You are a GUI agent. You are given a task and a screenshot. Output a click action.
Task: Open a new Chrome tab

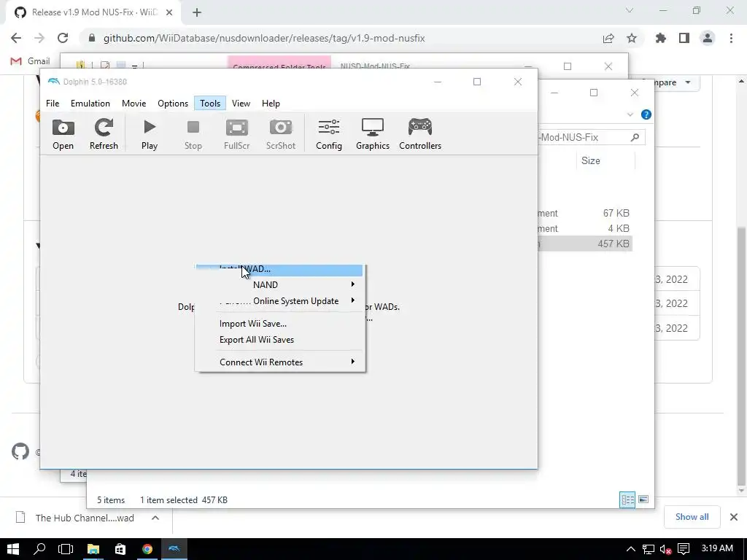coord(197,12)
